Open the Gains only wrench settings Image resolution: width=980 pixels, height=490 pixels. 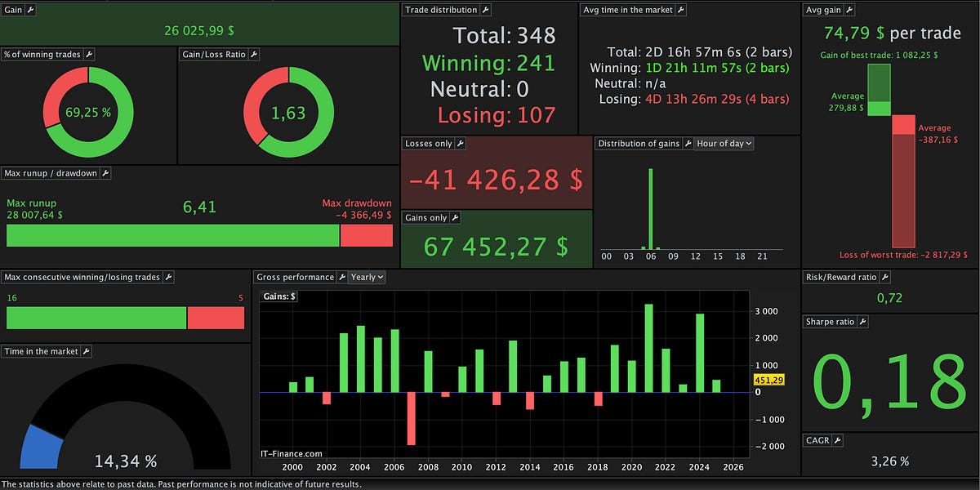click(x=456, y=218)
